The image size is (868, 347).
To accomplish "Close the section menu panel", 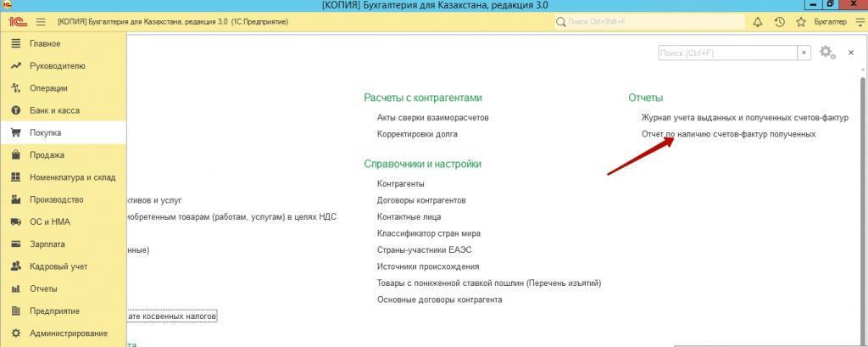I will point(851,53).
